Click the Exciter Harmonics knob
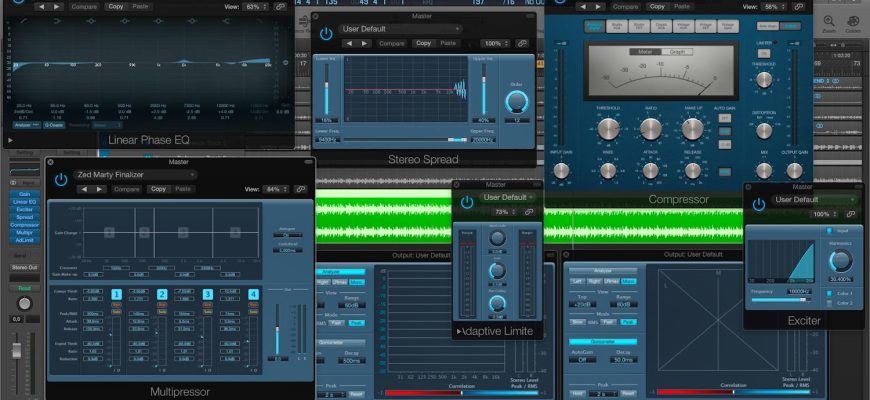The height and width of the screenshot is (400, 870). 841,260
